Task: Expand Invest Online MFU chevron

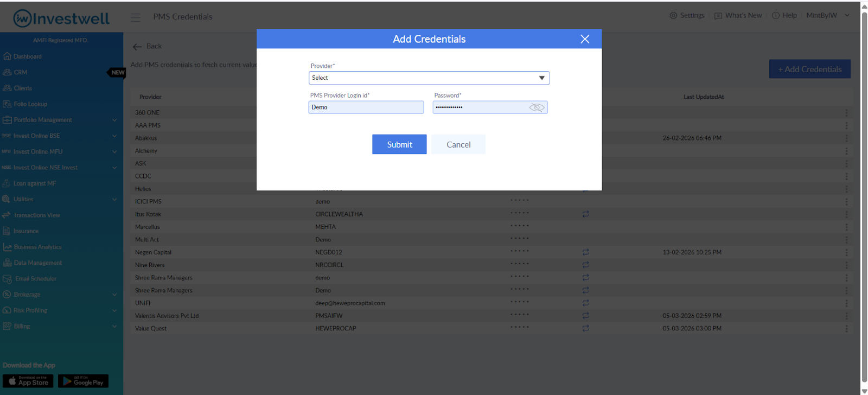Action: (114, 152)
